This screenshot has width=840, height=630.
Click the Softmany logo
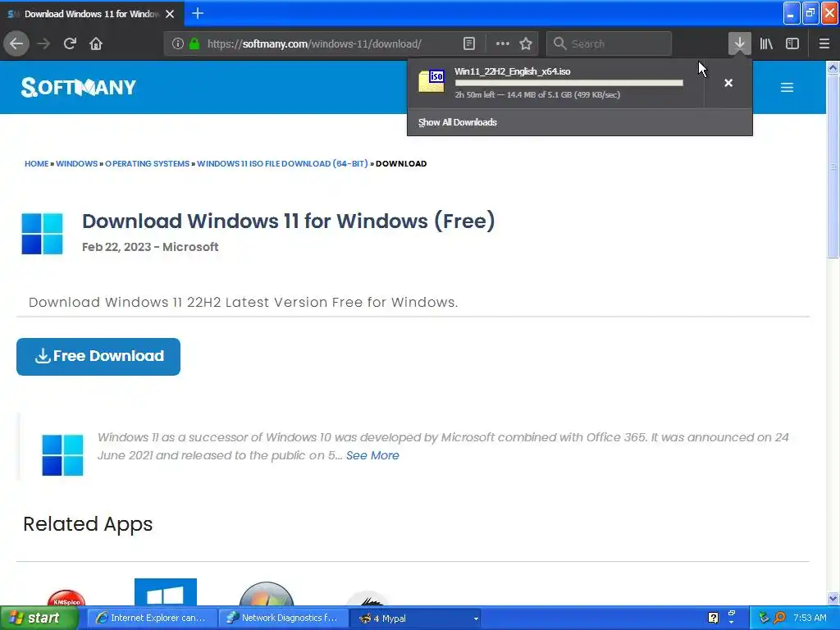tap(78, 87)
